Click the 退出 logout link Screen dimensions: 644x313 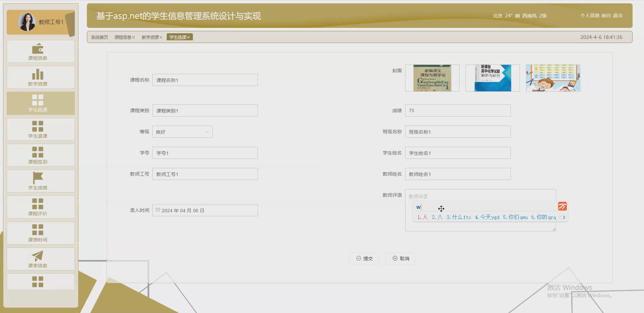[618, 15]
